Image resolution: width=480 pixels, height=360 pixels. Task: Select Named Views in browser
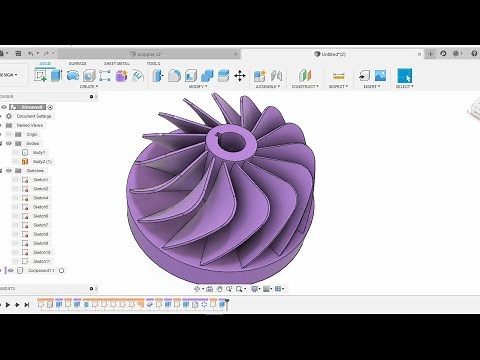pyautogui.click(x=30, y=125)
